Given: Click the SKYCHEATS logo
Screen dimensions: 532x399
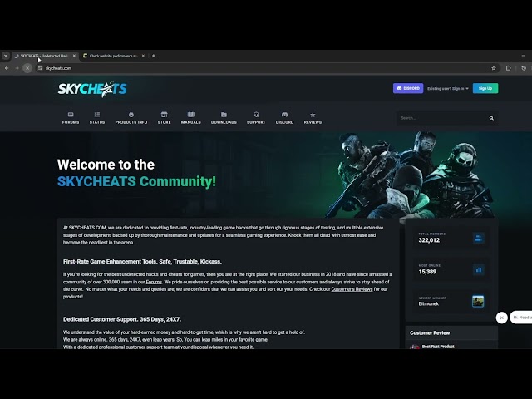Looking at the screenshot, I should tap(92, 89).
